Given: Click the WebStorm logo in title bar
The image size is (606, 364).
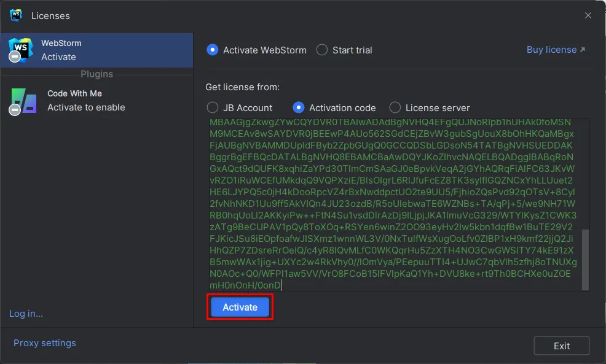Looking at the screenshot, I should [16, 15].
